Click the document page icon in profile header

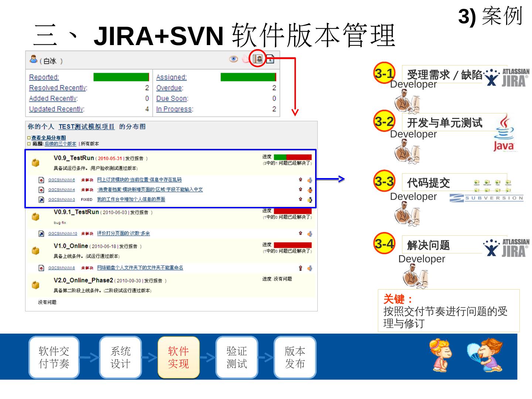270,59
